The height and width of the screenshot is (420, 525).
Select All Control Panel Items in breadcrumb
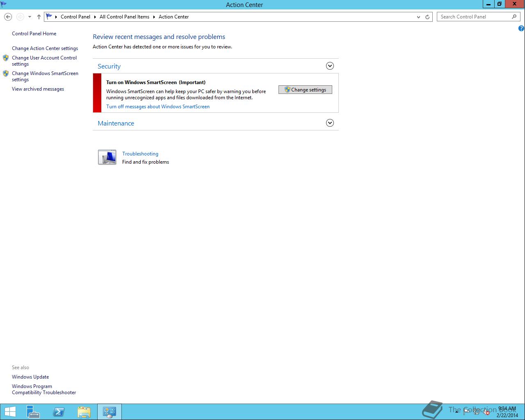[x=124, y=17]
